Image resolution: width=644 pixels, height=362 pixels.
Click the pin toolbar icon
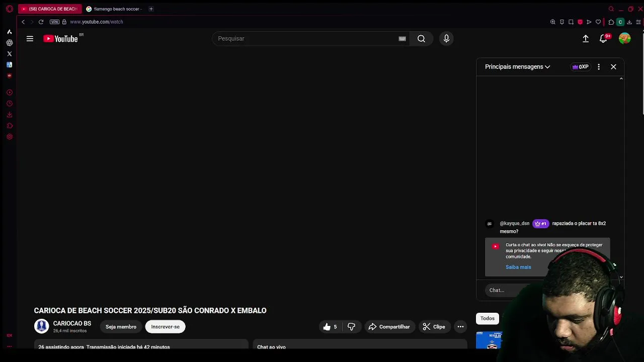[x=562, y=22]
